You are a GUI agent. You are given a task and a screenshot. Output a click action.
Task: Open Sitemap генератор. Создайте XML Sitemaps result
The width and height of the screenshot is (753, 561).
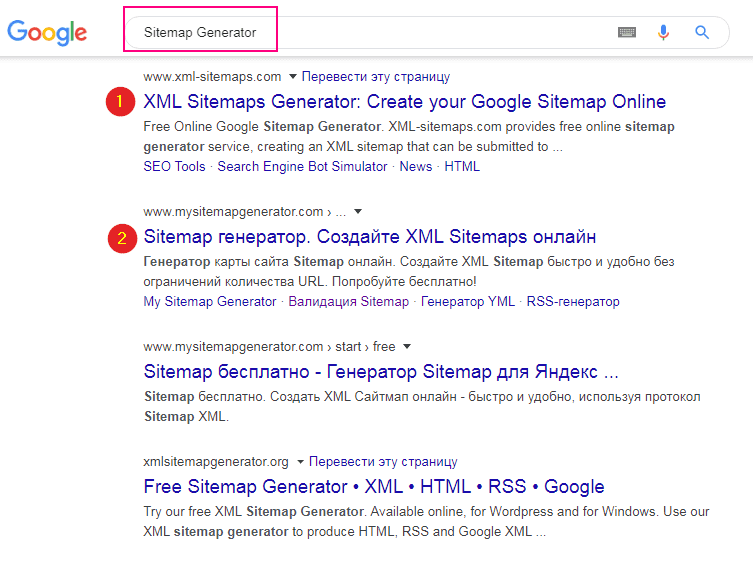(x=369, y=237)
